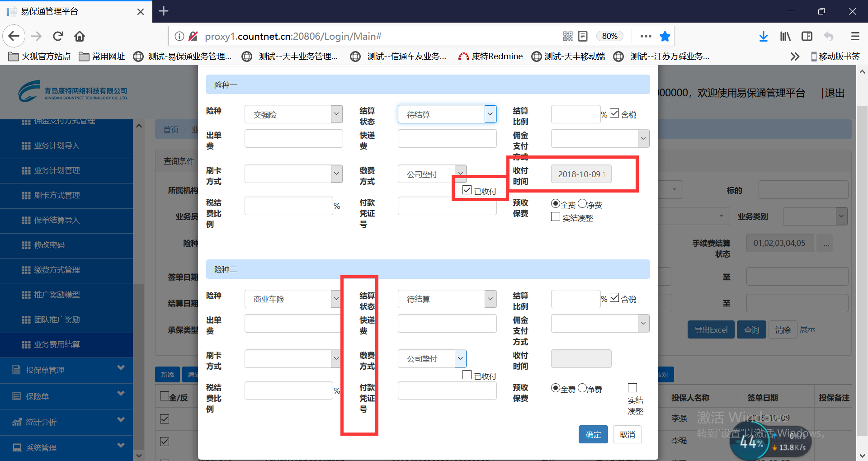Toggle reader view icon
868x461 pixels.
coord(583,36)
